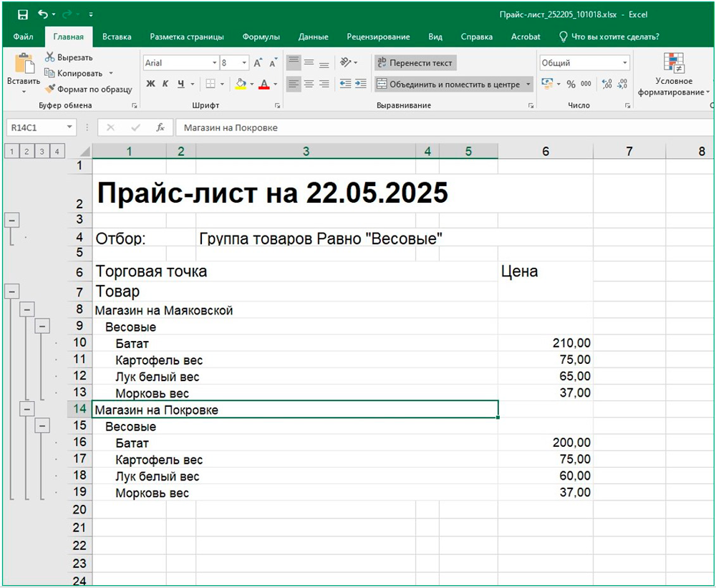
Task: Click the Format Painter brush icon
Action: [x=50, y=89]
